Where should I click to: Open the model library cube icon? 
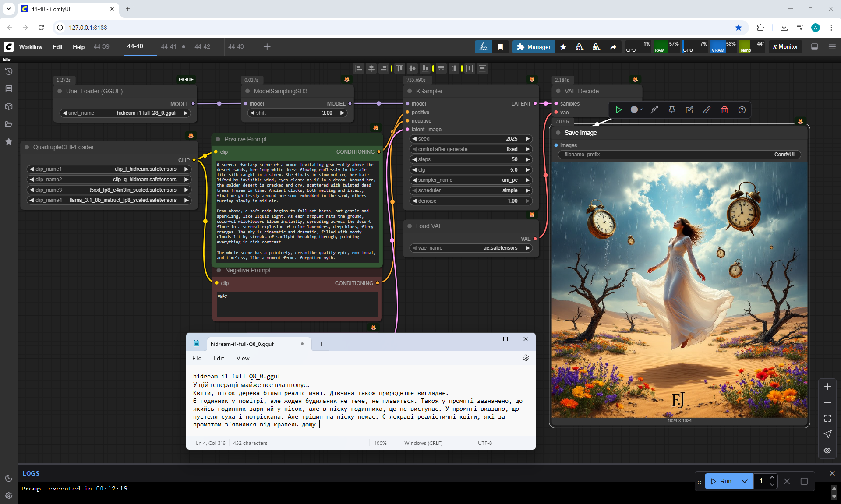pos(9,106)
